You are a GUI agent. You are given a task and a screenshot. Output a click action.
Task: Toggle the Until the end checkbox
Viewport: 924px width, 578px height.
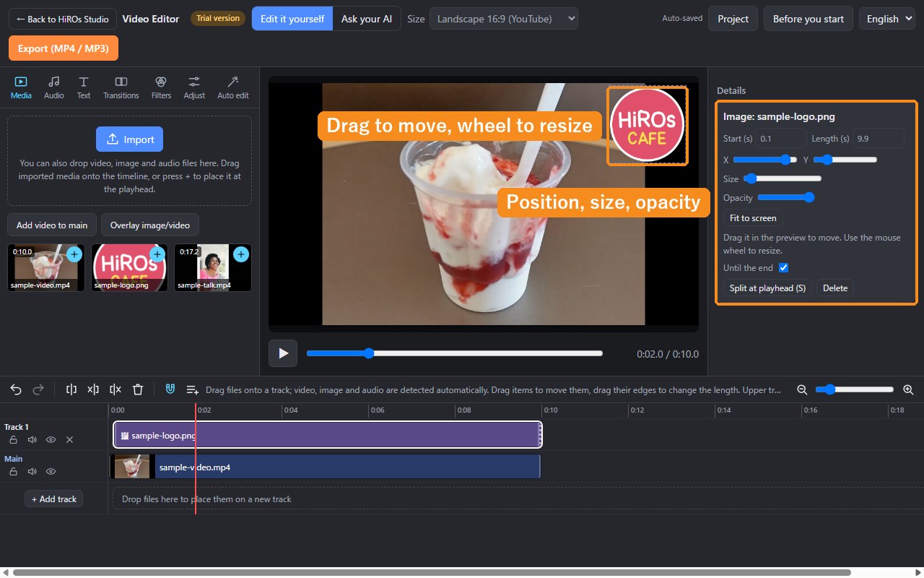point(783,268)
